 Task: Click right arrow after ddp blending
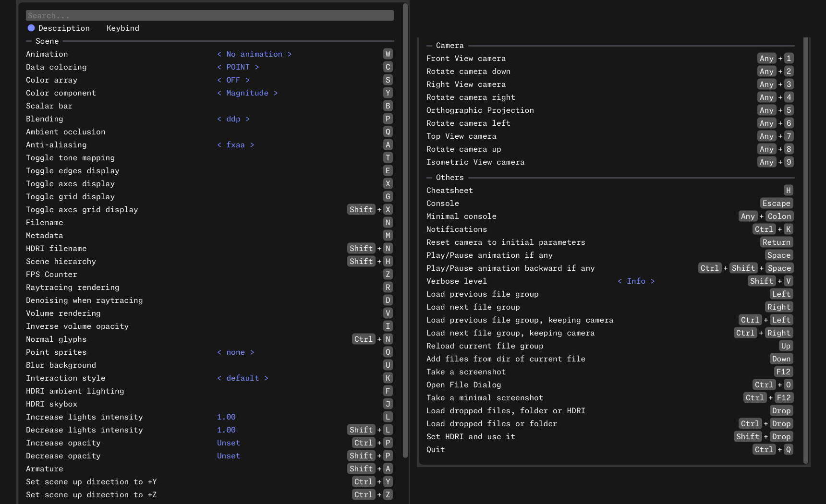[x=248, y=119]
